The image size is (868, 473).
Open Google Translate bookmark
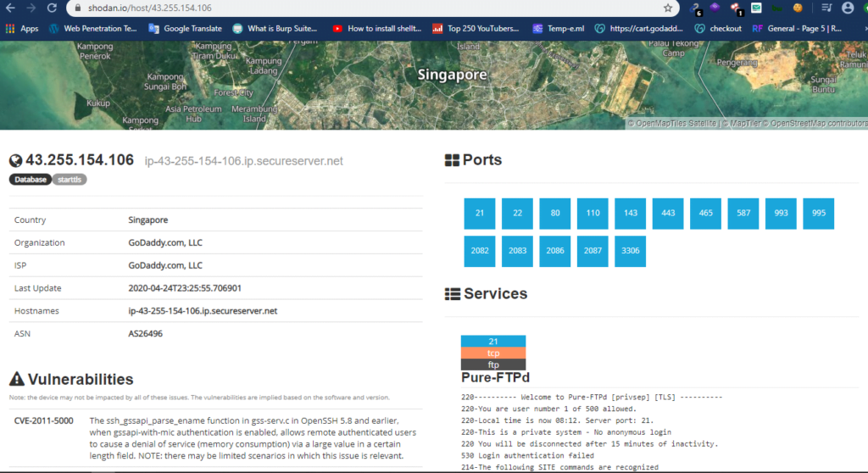tap(186, 29)
